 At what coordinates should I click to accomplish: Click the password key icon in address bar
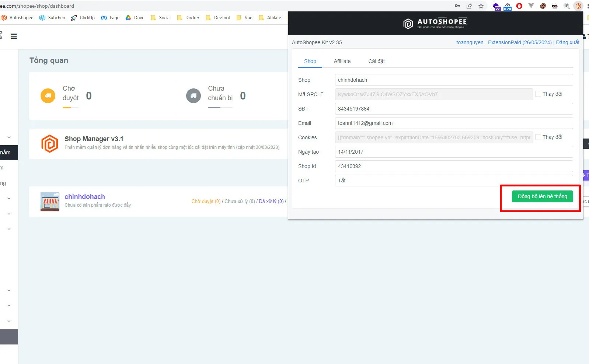457,6
